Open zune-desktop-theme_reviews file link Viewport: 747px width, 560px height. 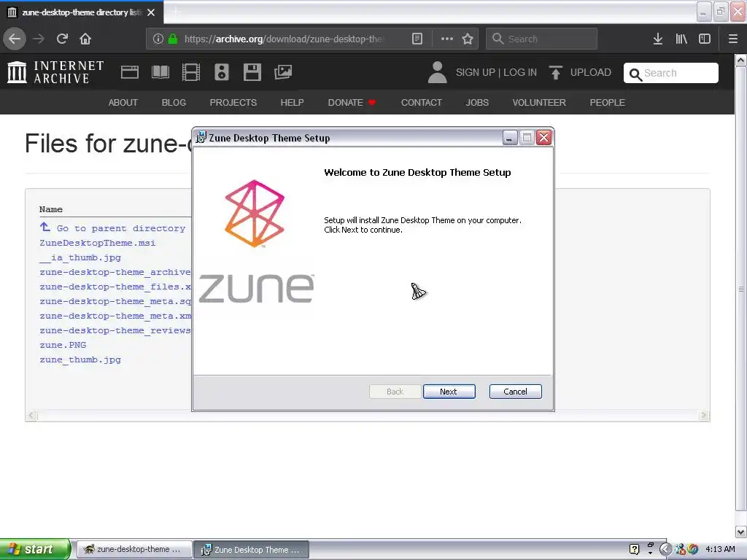[115, 330]
